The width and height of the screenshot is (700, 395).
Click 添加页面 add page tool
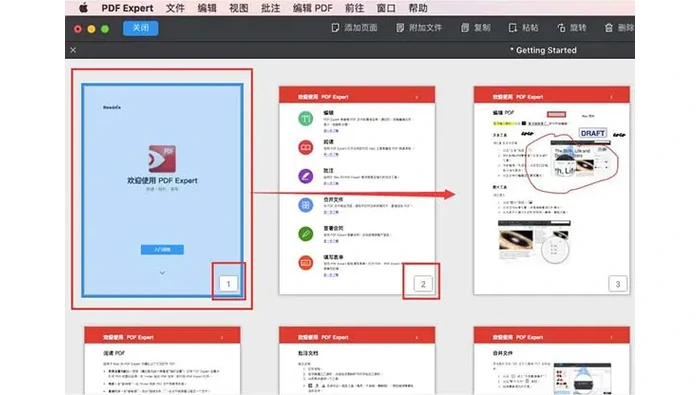tap(354, 28)
